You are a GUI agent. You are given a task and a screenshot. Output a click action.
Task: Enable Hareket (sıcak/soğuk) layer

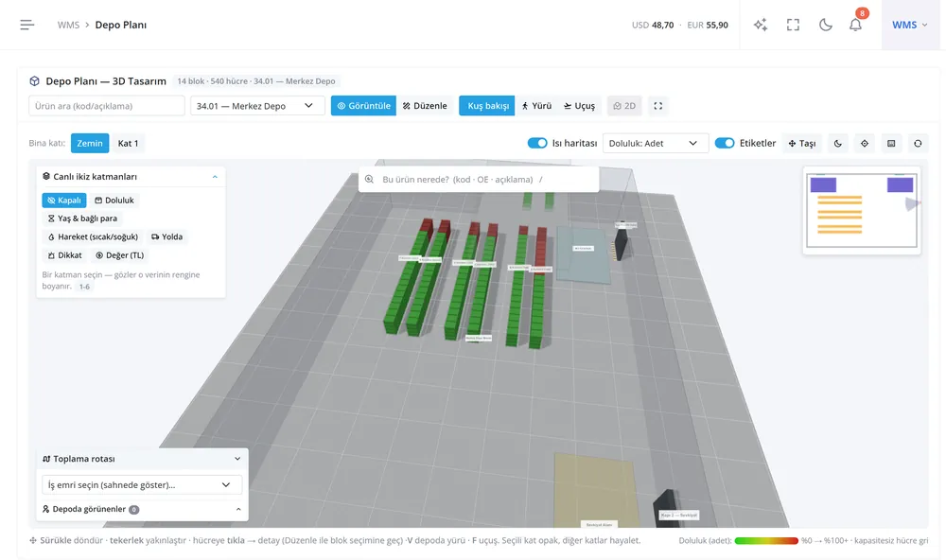point(93,237)
